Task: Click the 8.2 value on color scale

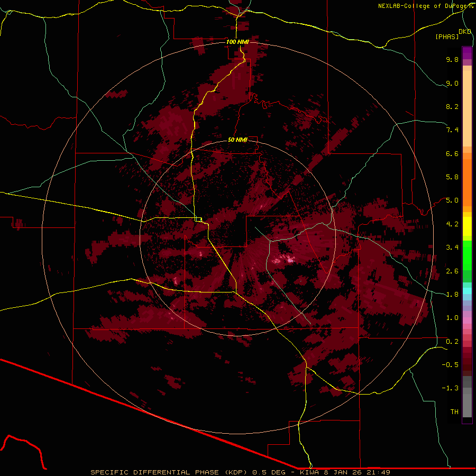Action: point(452,106)
